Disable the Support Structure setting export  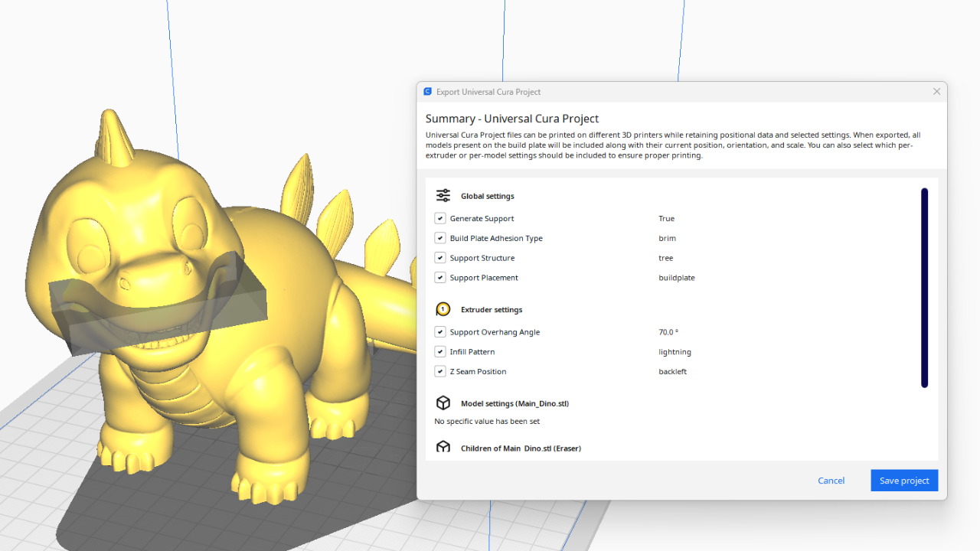[x=440, y=258]
